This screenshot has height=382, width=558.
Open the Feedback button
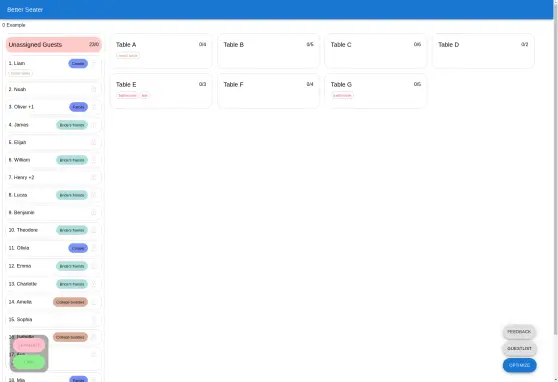point(519,332)
